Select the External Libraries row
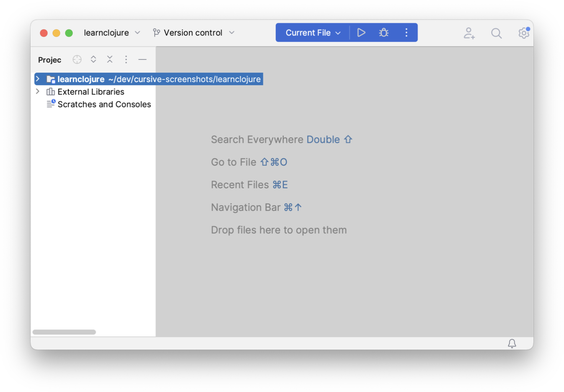This screenshot has height=392, width=564. 93,92
